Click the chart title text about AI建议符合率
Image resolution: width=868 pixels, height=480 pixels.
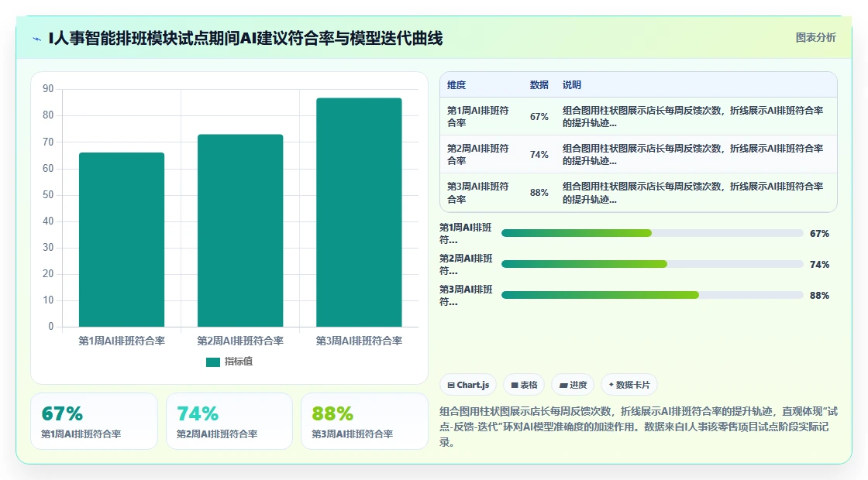tap(245, 39)
